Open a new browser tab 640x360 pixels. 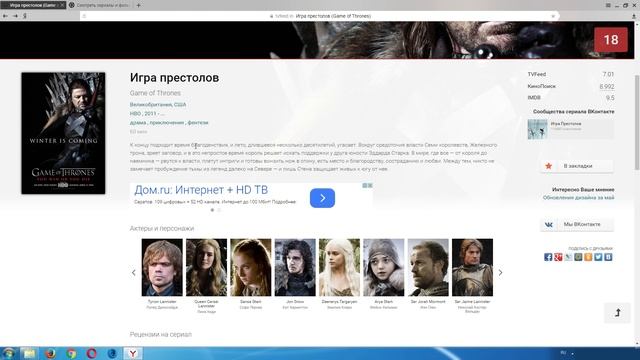tap(138, 5)
